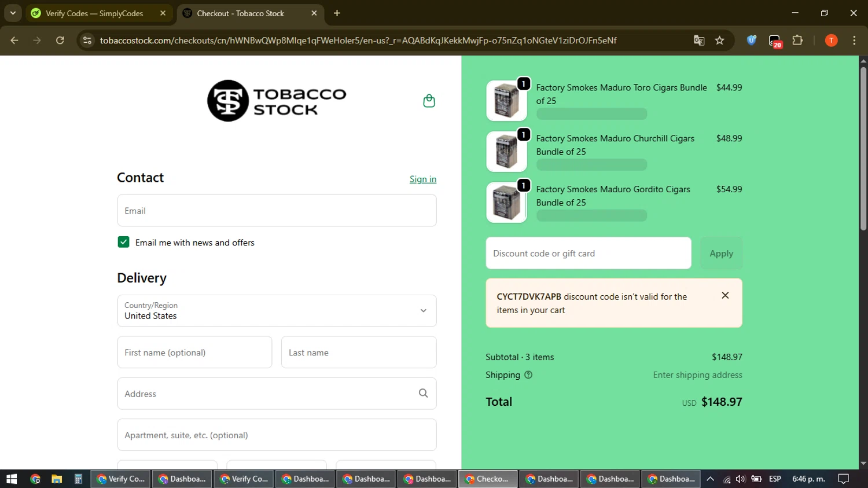Open the Chrome three-dot menu
Viewport: 868px width, 488px height.
point(854,41)
